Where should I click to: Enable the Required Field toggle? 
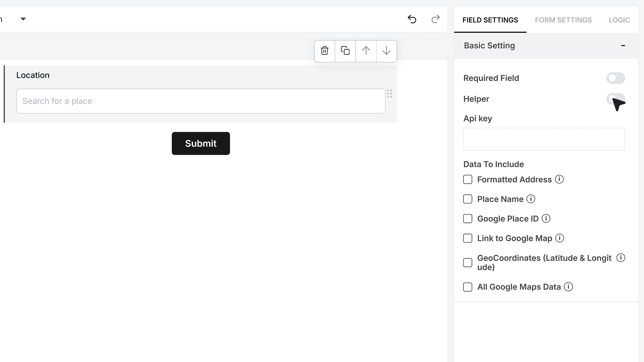click(615, 78)
